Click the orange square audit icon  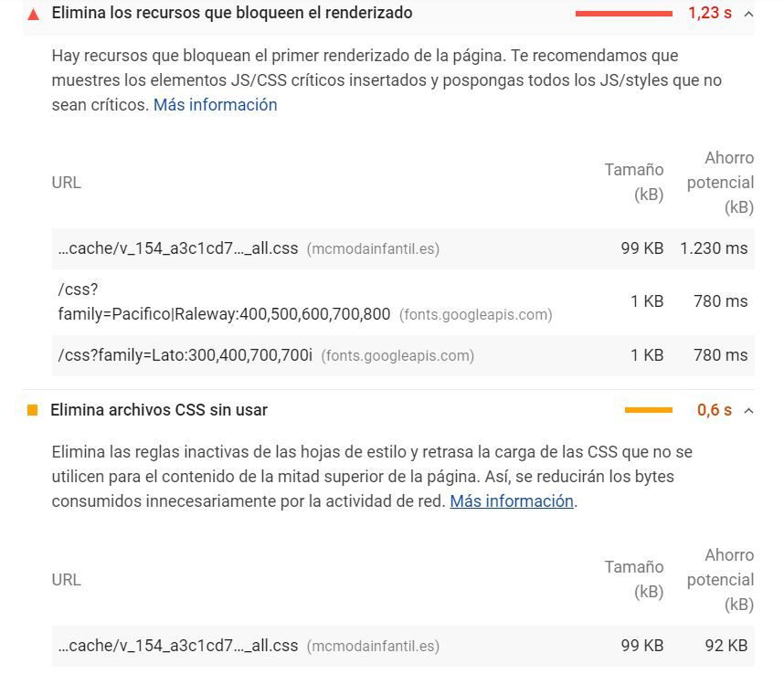(x=33, y=410)
